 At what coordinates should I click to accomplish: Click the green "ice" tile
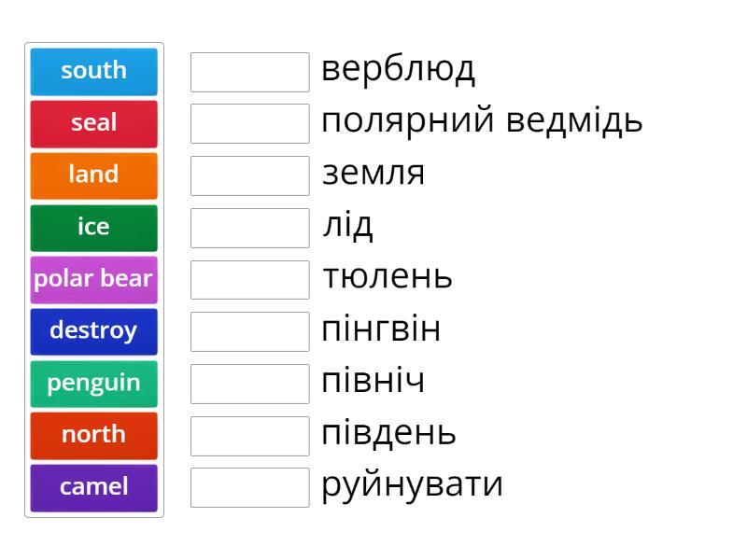pyautogui.click(x=93, y=227)
